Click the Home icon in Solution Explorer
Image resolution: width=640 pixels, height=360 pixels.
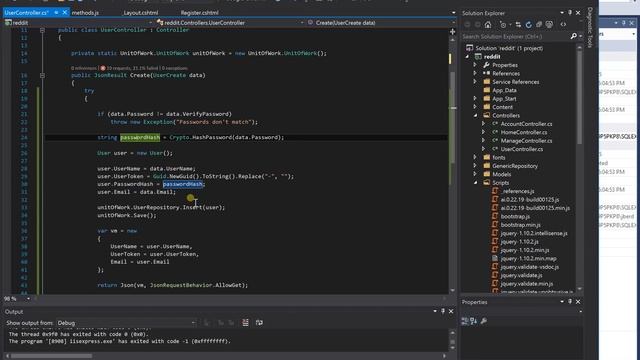point(488,25)
